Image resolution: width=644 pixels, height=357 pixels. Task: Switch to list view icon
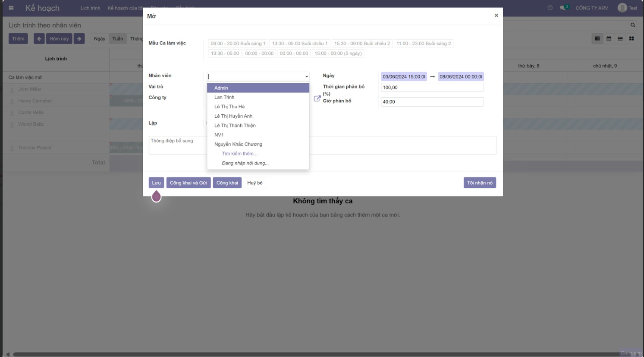(620, 38)
